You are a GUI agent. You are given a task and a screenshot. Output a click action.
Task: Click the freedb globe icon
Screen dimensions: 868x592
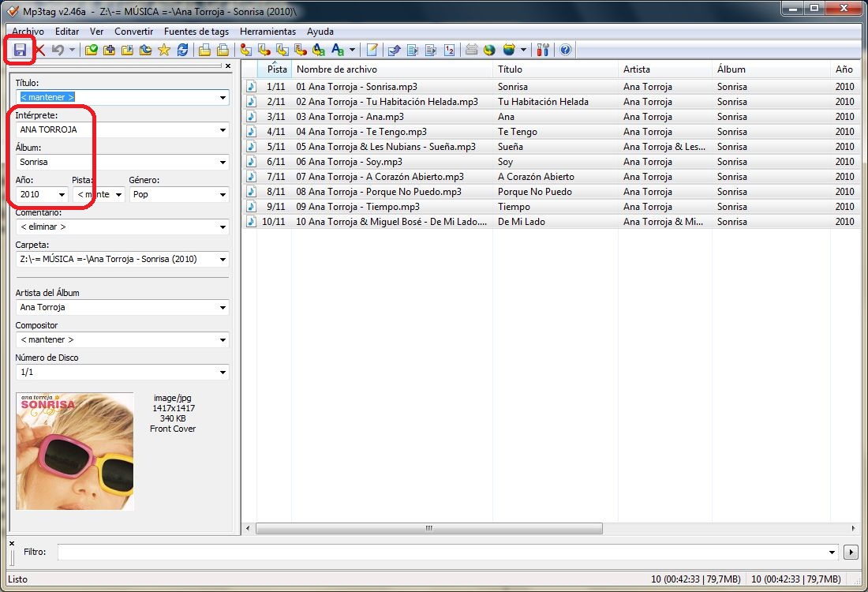[488, 50]
